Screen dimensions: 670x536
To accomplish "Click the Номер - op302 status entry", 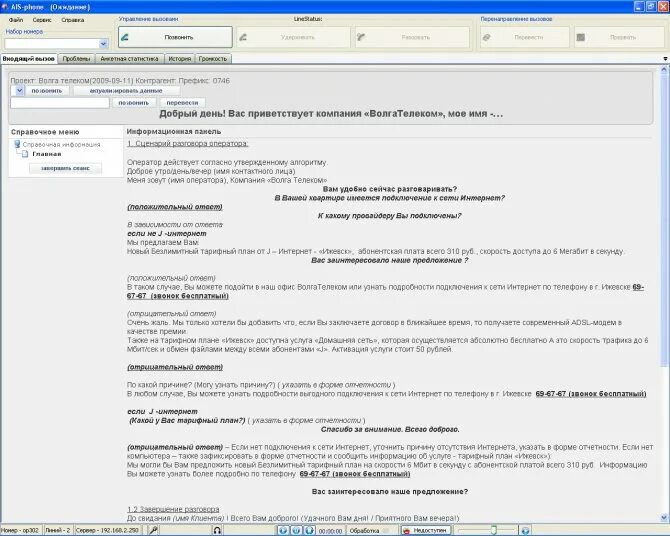I will tap(20, 530).
